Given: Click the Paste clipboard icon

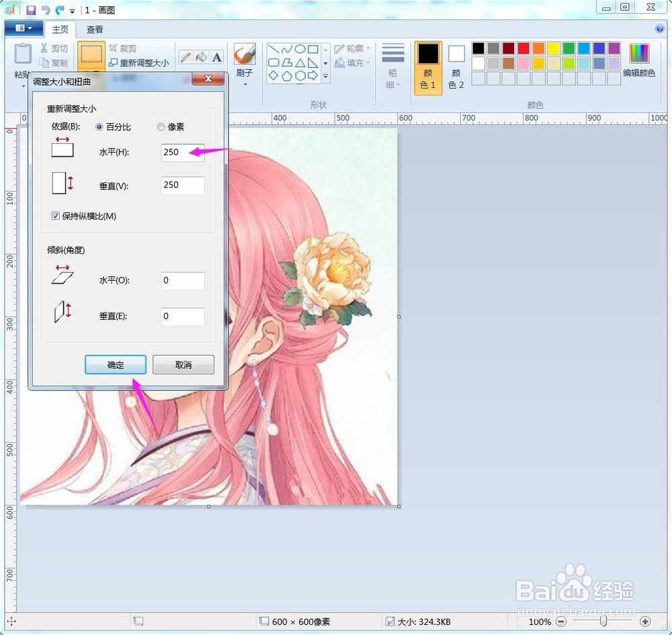Looking at the screenshot, I should coord(23,54).
